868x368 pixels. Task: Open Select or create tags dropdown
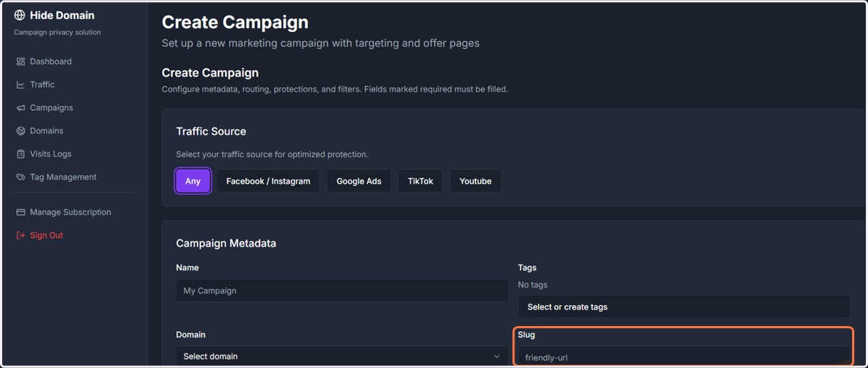[x=684, y=307]
